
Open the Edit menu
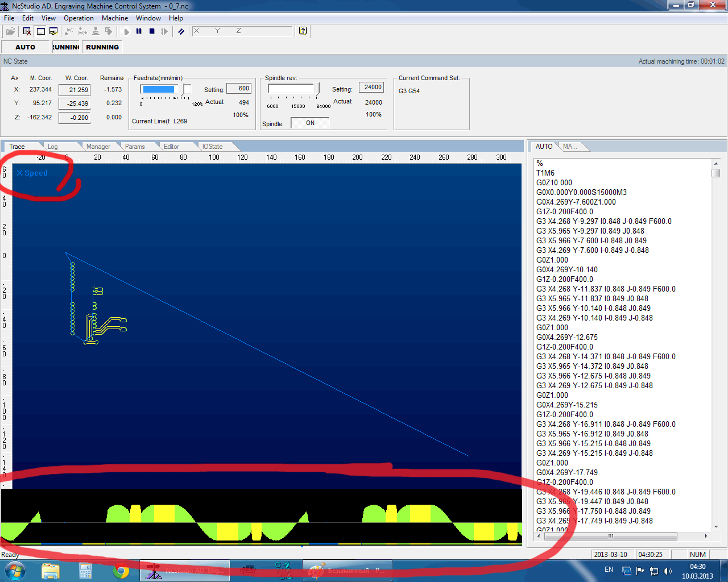click(28, 18)
